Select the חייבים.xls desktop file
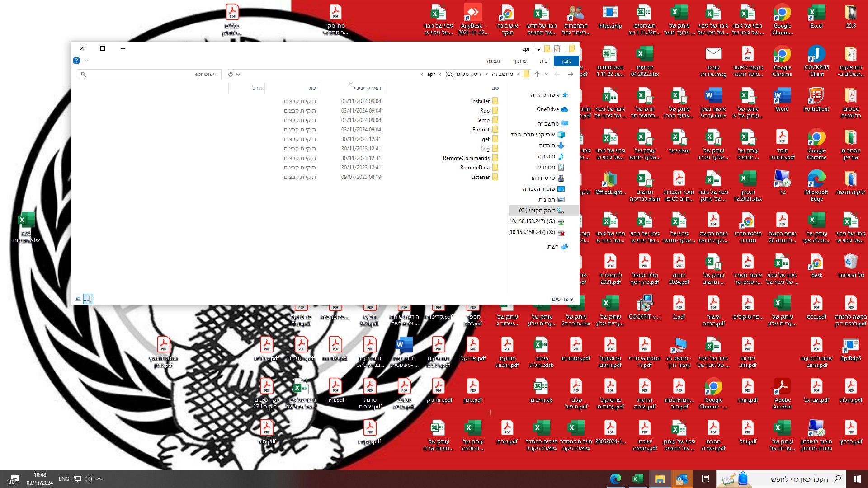The image size is (868, 488). (x=542, y=390)
